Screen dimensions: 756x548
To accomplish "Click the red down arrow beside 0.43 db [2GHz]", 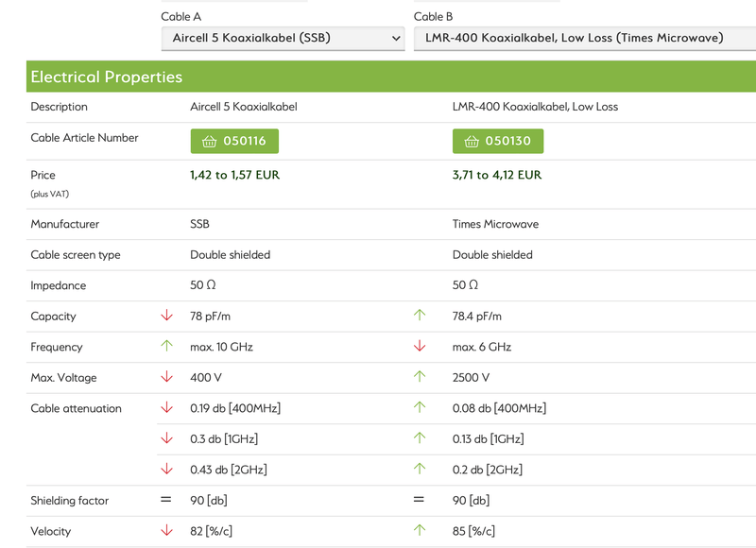I will click(x=167, y=470).
